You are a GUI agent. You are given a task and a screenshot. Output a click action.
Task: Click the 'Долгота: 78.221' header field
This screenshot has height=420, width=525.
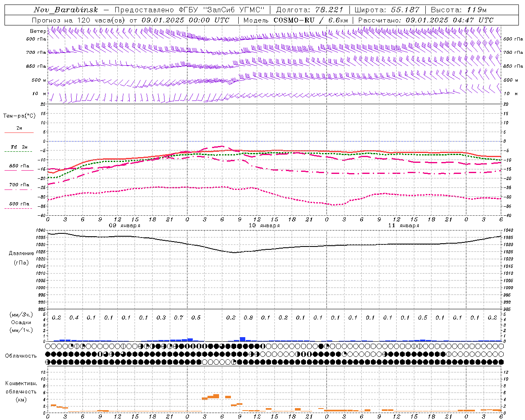pyautogui.click(x=310, y=10)
